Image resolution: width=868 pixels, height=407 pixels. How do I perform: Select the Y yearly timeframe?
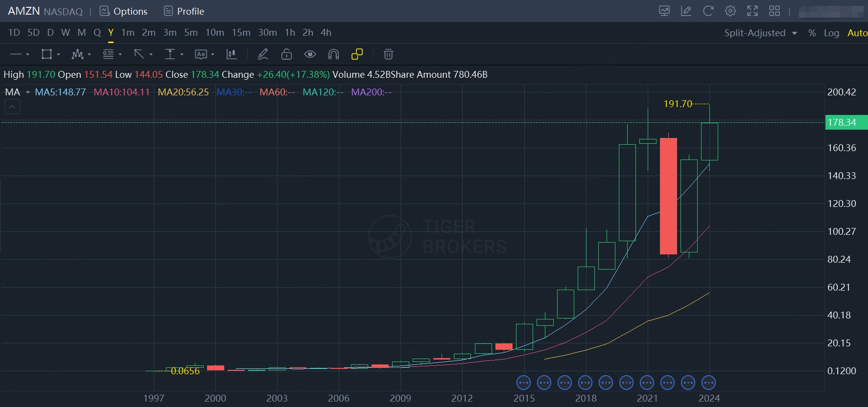pyautogui.click(x=111, y=32)
